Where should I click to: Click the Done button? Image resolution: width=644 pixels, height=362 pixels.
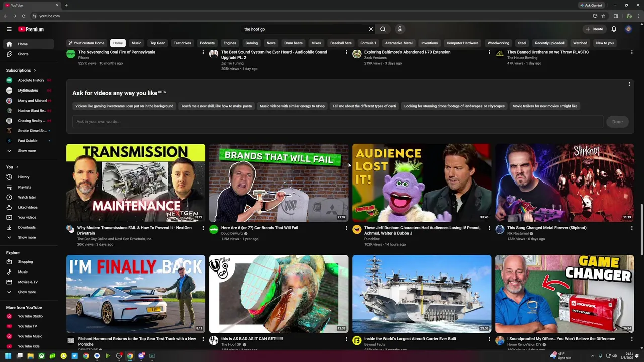pos(617,122)
